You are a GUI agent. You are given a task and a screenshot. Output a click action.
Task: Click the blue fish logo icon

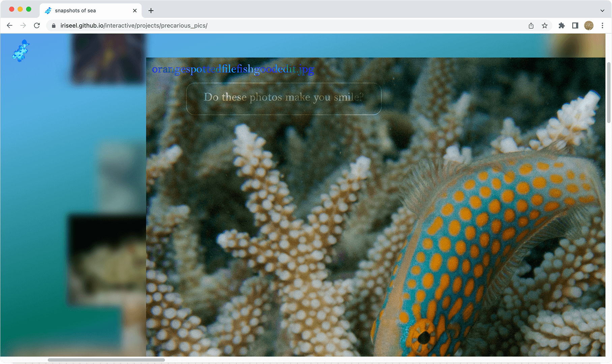point(21,51)
